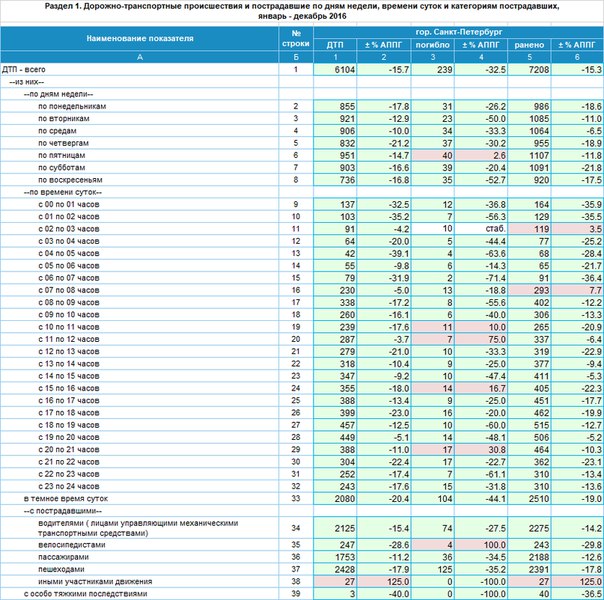The width and height of the screenshot is (604, 600).
Task: Click the red cell 16.7 in row 24
Action: (481, 389)
